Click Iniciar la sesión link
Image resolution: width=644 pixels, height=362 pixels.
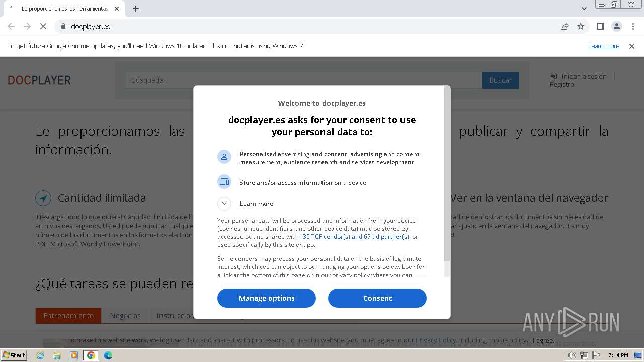pos(584,76)
